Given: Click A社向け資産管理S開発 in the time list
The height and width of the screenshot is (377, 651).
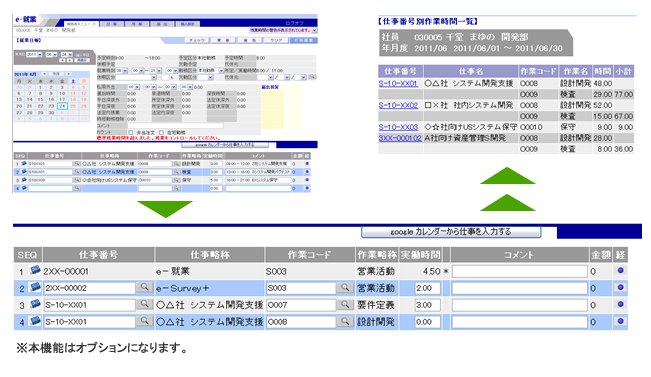Looking at the screenshot, I should (465, 138).
